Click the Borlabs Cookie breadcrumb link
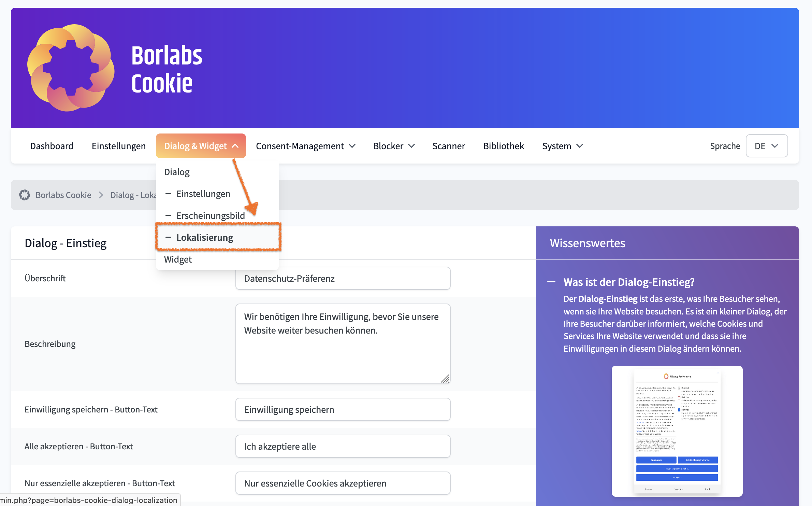 pos(63,195)
